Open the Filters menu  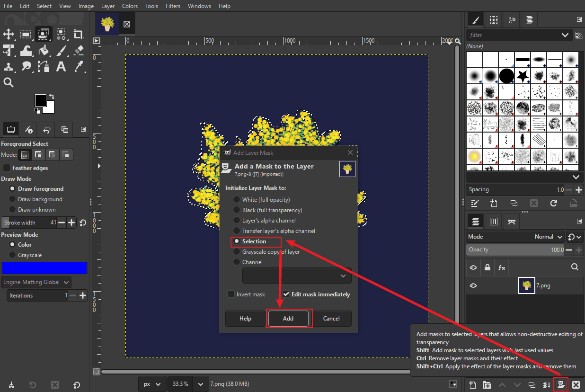tap(173, 6)
